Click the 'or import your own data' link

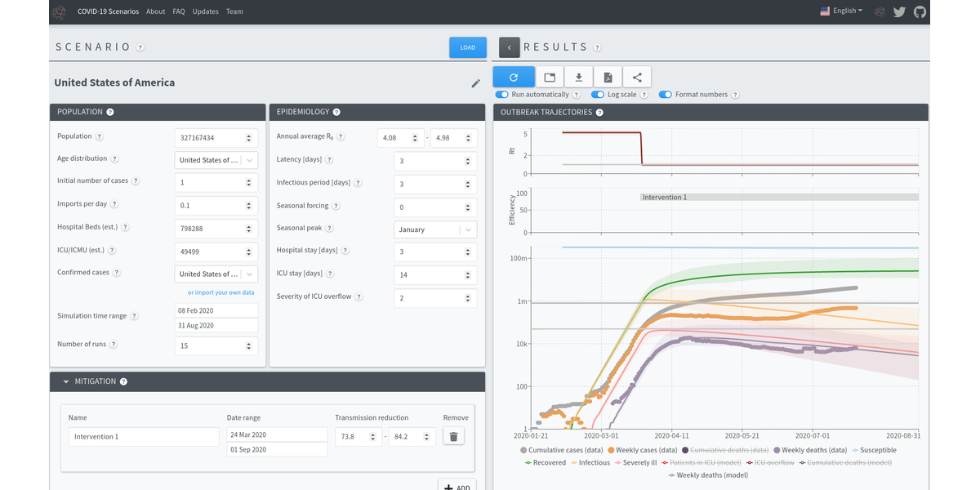(220, 292)
